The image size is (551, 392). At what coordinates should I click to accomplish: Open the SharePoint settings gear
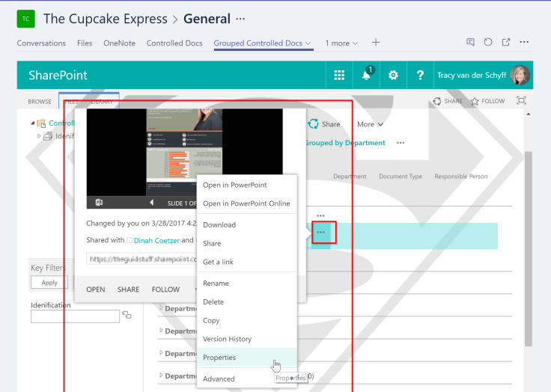393,76
